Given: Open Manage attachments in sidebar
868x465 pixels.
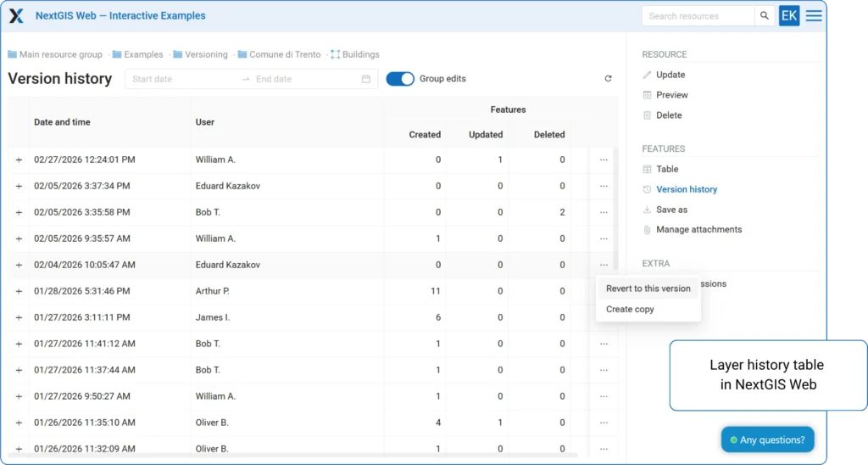Looking at the screenshot, I should (698, 229).
